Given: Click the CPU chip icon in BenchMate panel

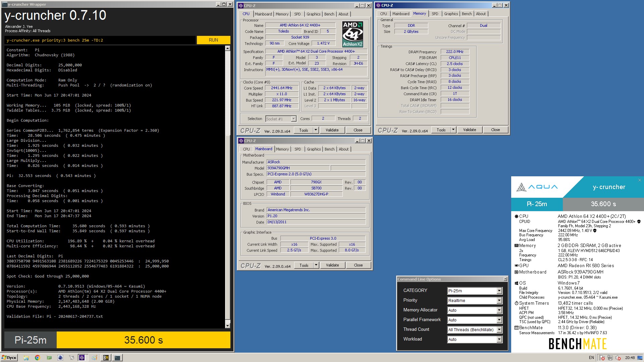Looking at the screenshot, I should tap(517, 216).
